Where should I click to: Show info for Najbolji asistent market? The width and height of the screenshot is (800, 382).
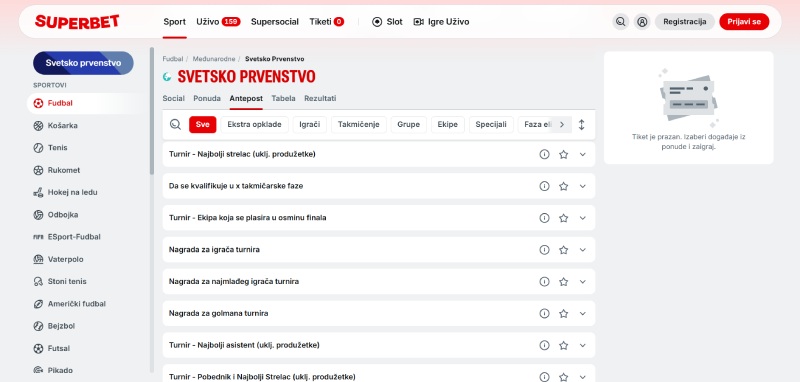pyautogui.click(x=544, y=345)
